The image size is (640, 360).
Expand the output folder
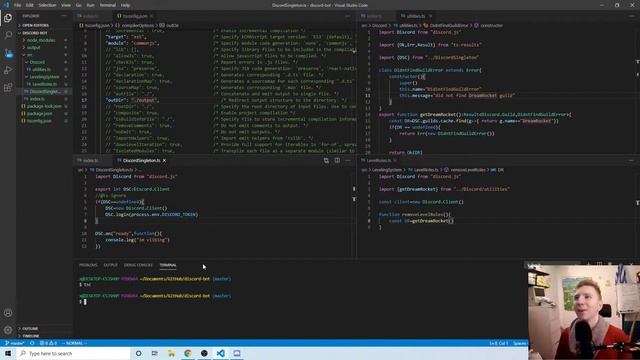tap(33, 48)
